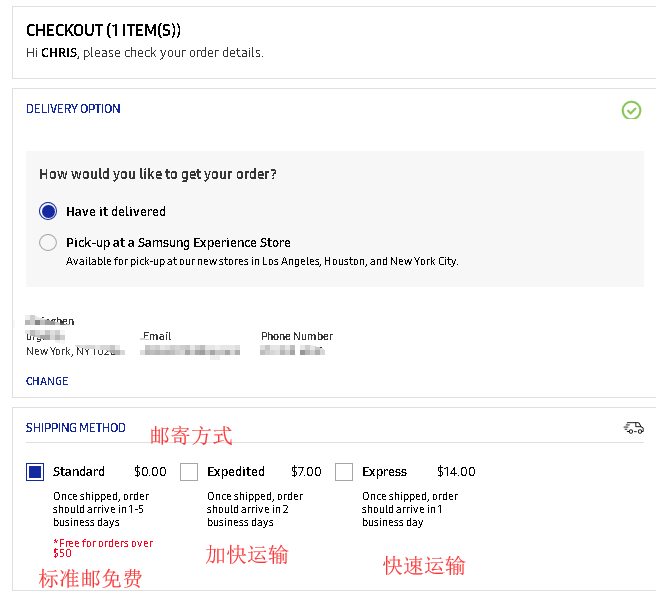
Task: Click the green checkmark icon in Delivery Option
Action: click(x=631, y=110)
